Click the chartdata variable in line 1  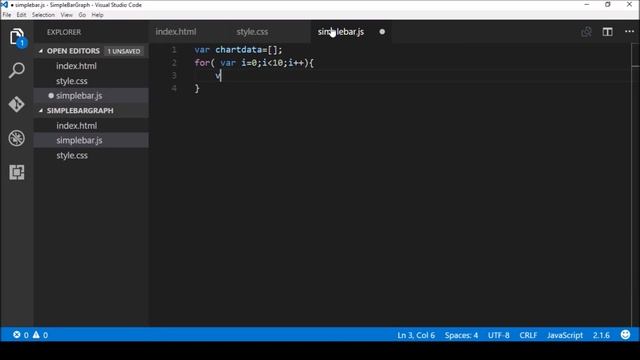click(238, 50)
